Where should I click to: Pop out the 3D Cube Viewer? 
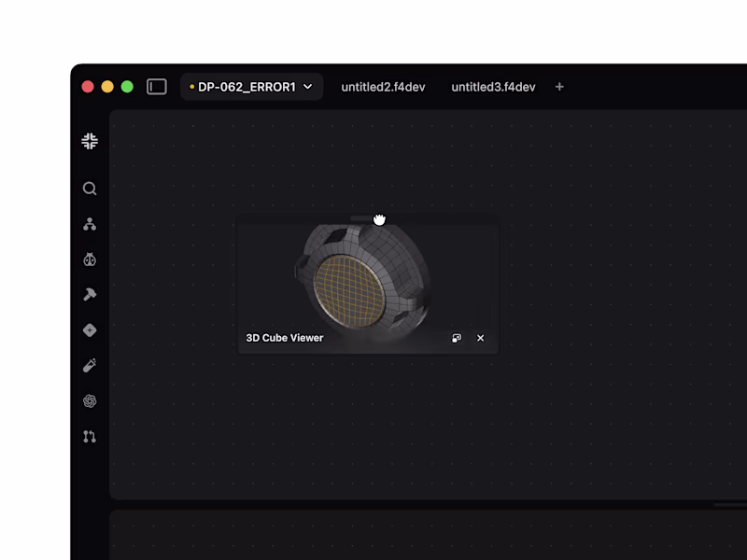point(456,338)
